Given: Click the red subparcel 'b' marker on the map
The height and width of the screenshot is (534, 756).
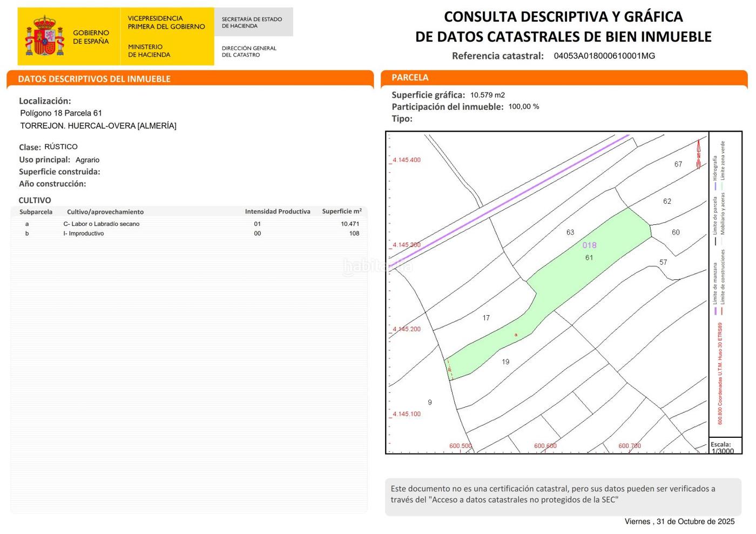Looking at the screenshot, I should [x=449, y=370].
